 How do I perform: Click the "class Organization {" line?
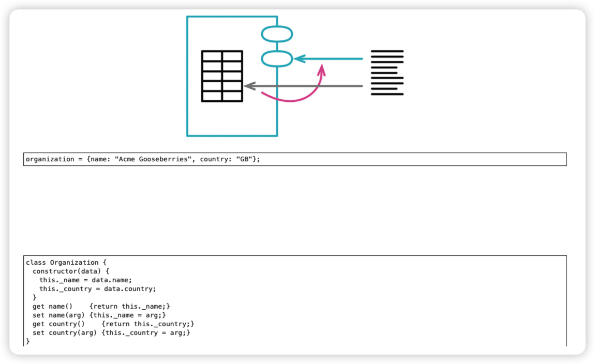pos(66,262)
